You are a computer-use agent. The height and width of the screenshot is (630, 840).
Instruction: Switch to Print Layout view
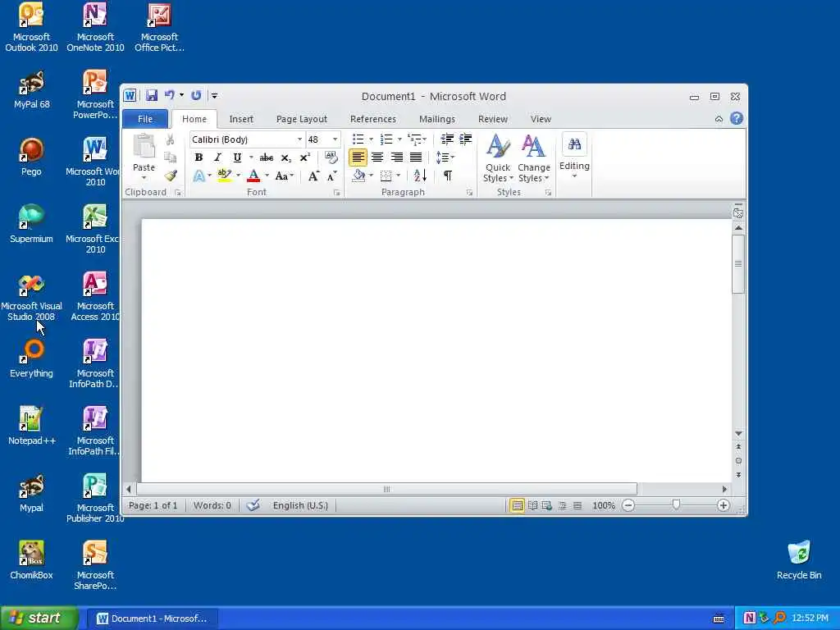coord(517,505)
